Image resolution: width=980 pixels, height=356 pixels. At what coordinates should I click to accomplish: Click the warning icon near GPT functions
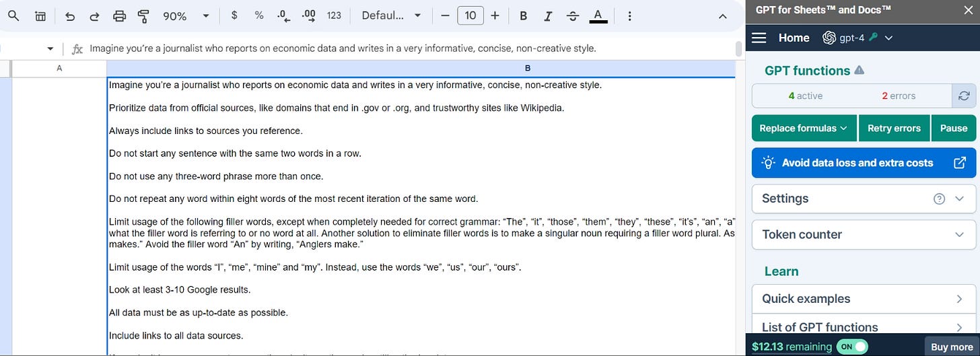click(x=859, y=70)
